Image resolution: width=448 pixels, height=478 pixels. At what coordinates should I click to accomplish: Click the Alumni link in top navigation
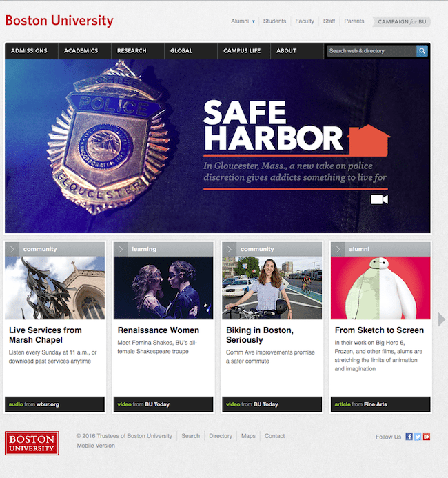pyautogui.click(x=240, y=21)
